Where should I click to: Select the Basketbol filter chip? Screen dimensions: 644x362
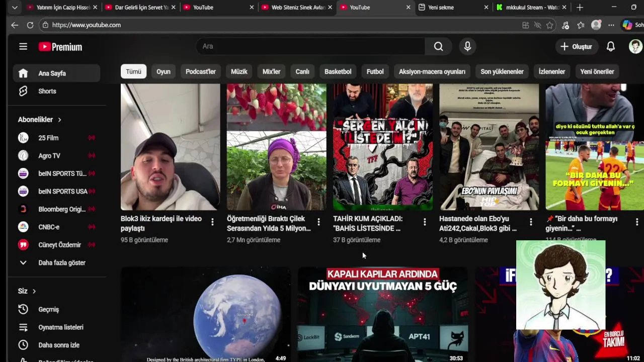(x=338, y=71)
